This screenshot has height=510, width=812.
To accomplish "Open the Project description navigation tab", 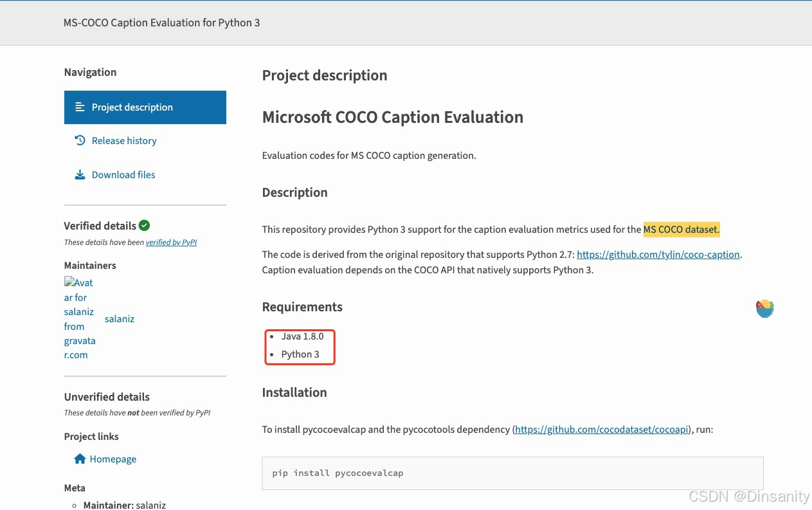I will point(145,107).
